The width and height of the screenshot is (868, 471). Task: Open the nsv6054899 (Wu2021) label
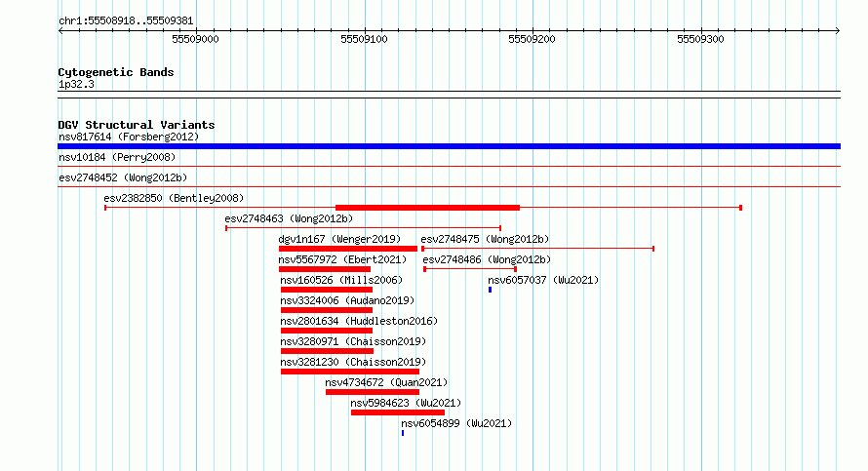[456, 423]
